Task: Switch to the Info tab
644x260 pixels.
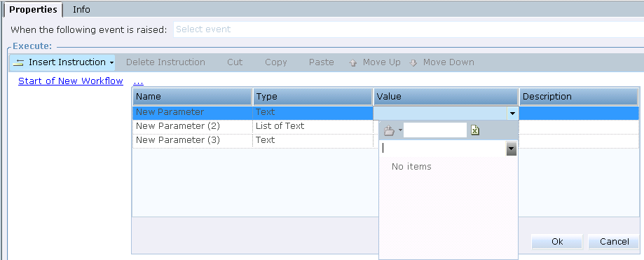Action: pos(81,9)
